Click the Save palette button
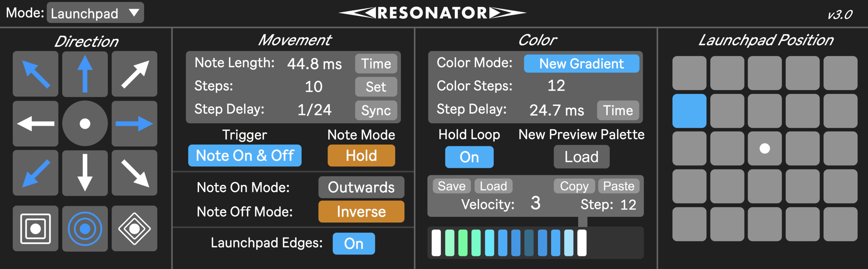 (451, 186)
